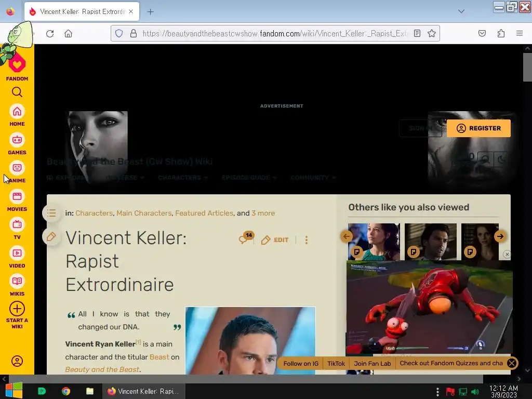The height and width of the screenshot is (399, 532).
Task: Open Firefox extensions menu
Action: click(x=501, y=33)
